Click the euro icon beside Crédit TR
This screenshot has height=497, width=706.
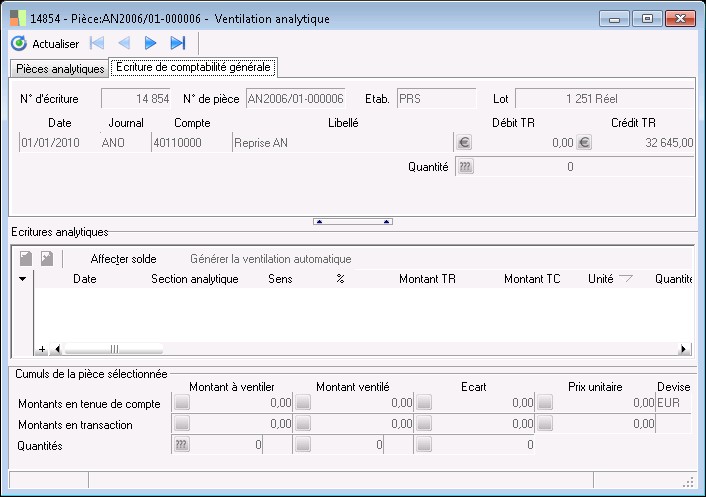point(584,142)
